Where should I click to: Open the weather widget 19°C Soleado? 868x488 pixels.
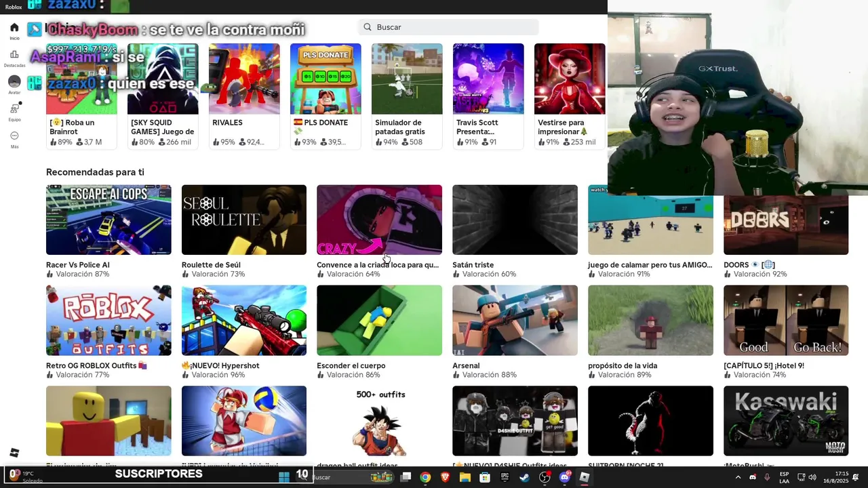tap(27, 477)
